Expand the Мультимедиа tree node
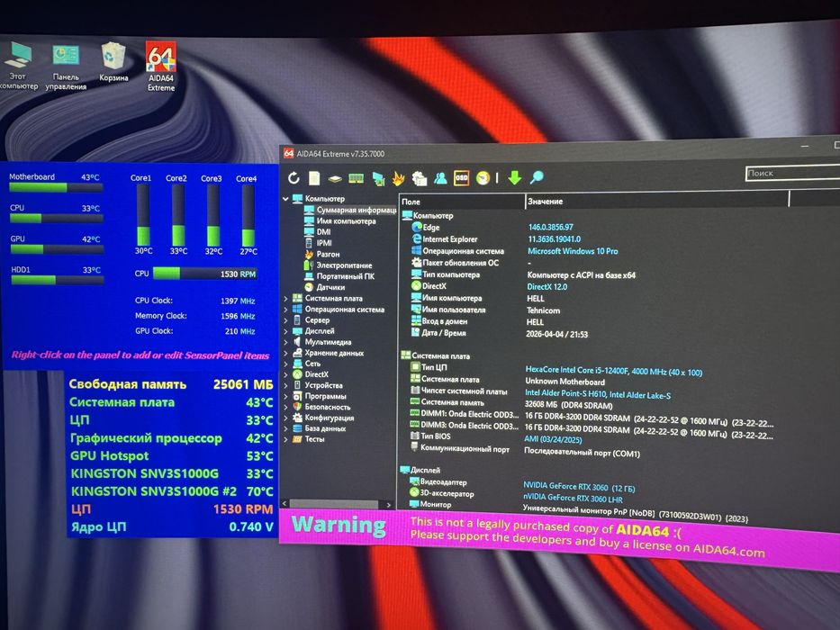The width and height of the screenshot is (840, 630). point(285,342)
